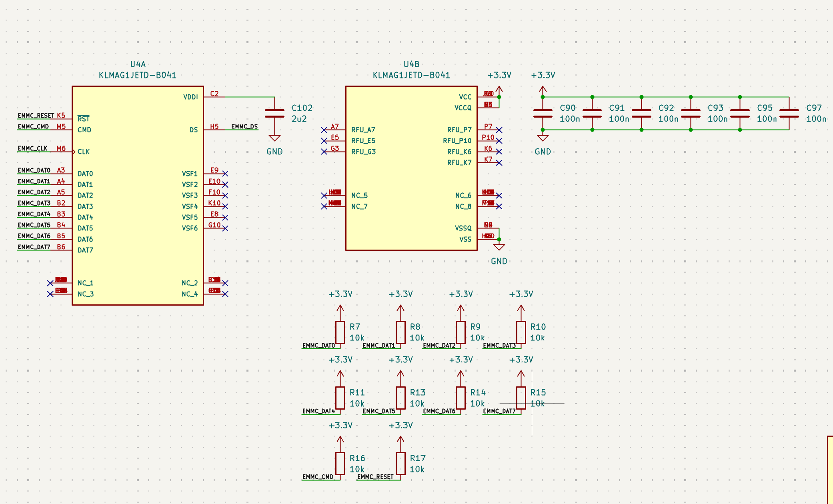Select pull-up resistor R10

click(521, 331)
